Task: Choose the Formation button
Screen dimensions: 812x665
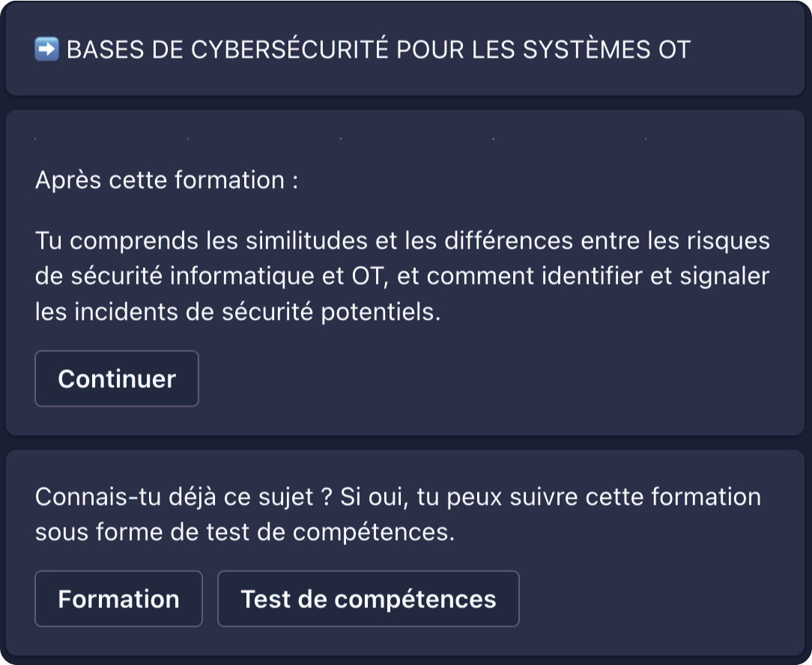Action: 118,599
